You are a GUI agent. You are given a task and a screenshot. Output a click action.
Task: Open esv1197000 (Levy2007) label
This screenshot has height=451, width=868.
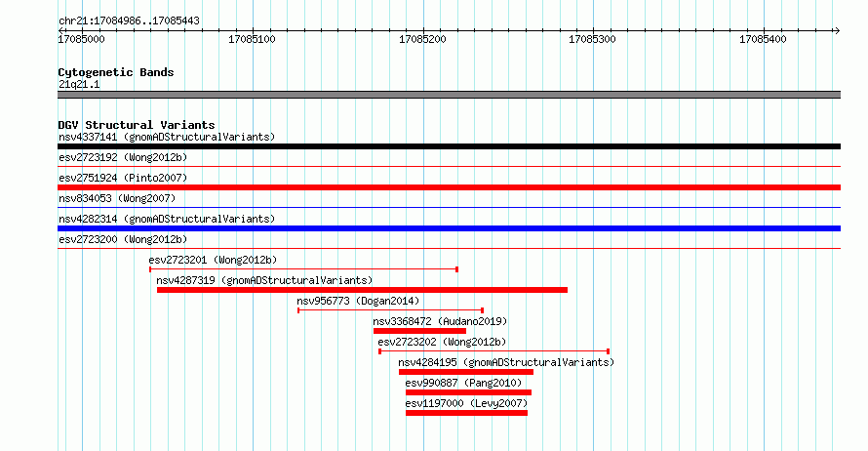coord(466,403)
